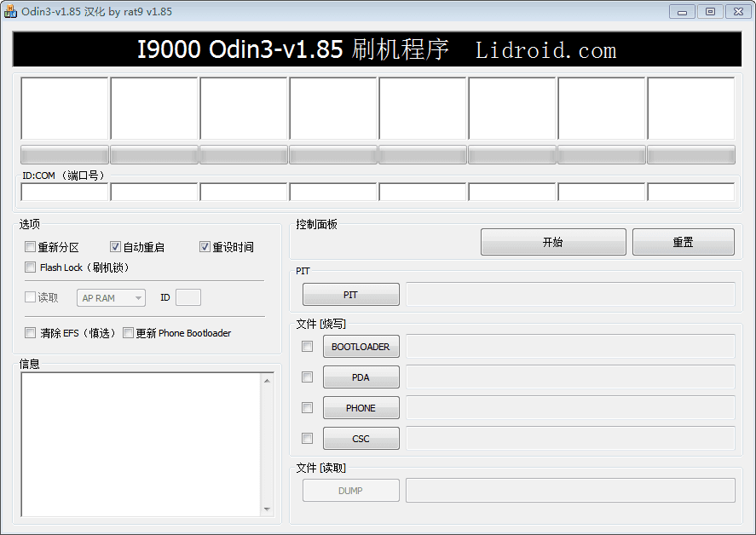Minimize the Odin3 window
Viewport: 756px width, 535px height.
click(x=682, y=12)
